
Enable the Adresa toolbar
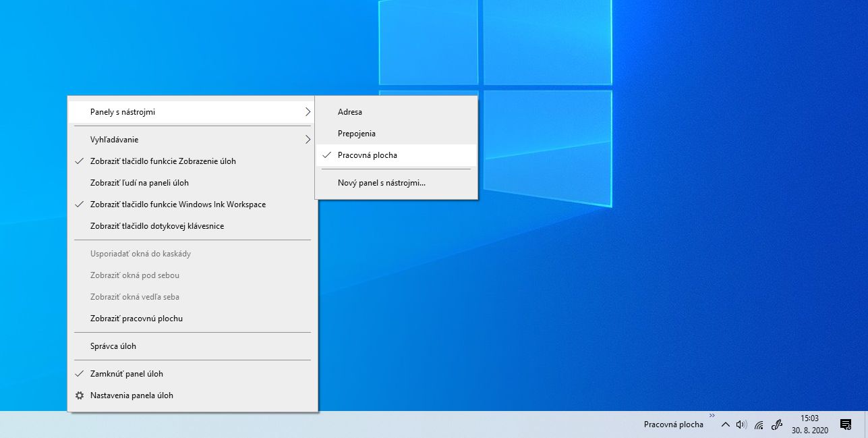point(397,112)
